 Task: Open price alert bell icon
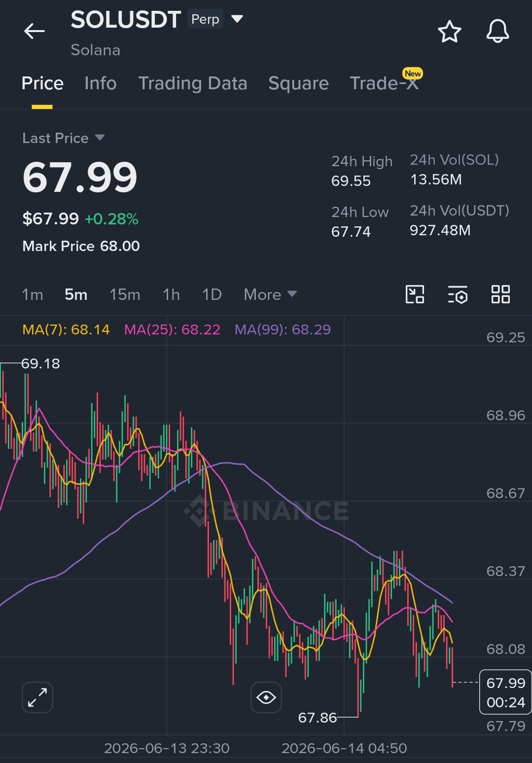tap(497, 32)
